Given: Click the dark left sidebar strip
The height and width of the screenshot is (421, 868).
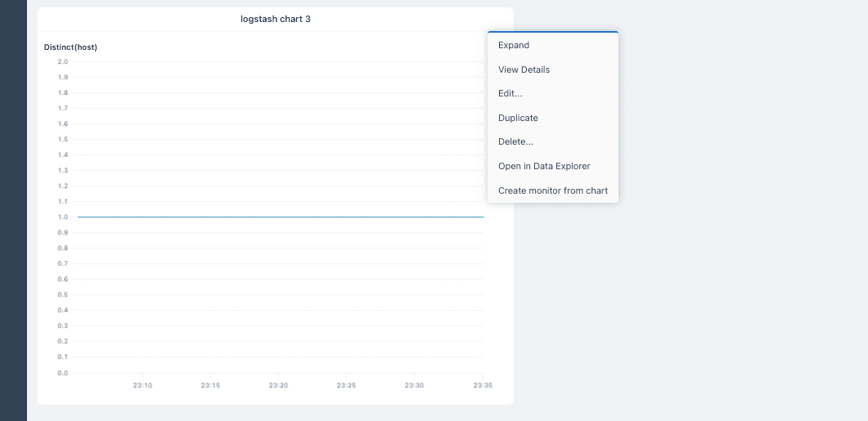Looking at the screenshot, I should 13,210.
